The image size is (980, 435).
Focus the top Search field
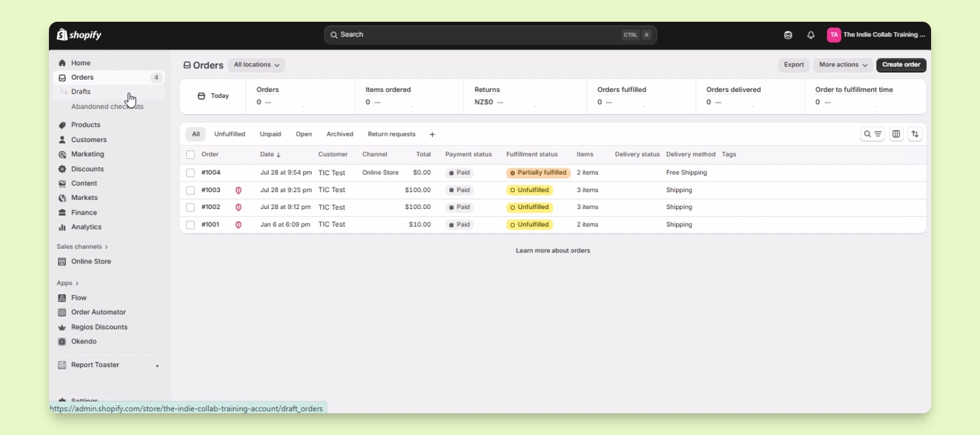pyautogui.click(x=490, y=35)
